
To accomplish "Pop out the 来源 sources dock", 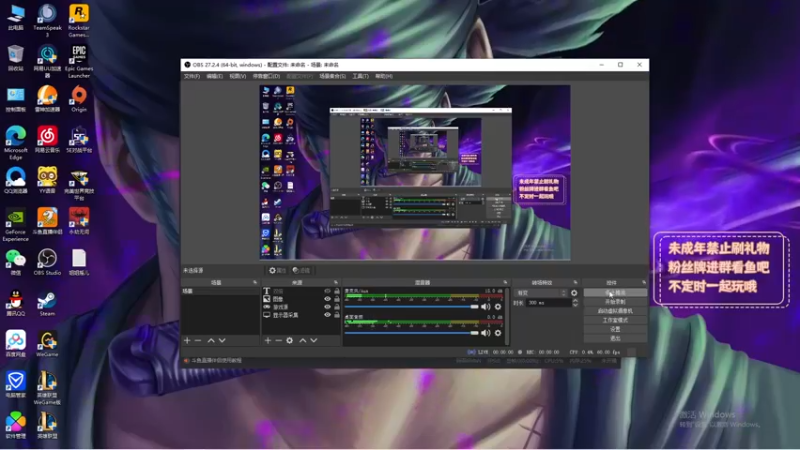I will 336,282.
